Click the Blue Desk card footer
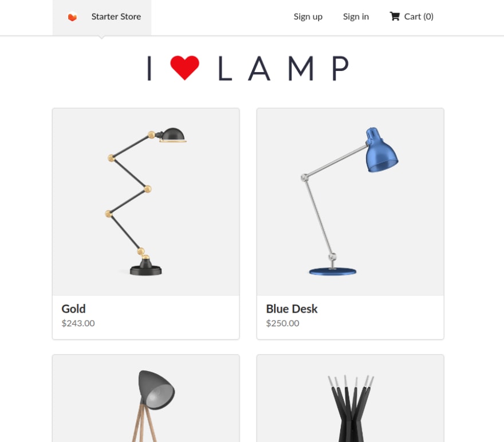The height and width of the screenshot is (442, 504). click(x=351, y=317)
